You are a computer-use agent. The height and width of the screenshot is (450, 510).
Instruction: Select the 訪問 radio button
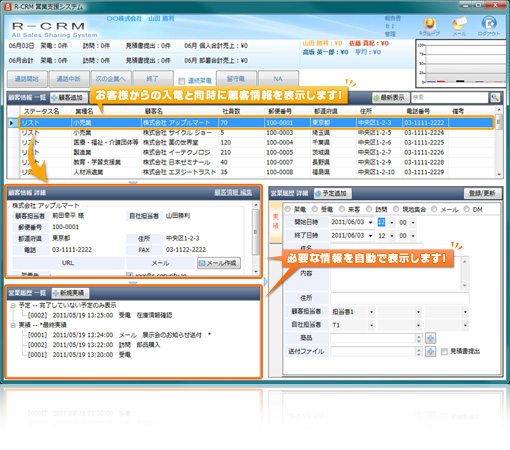pos(369,209)
